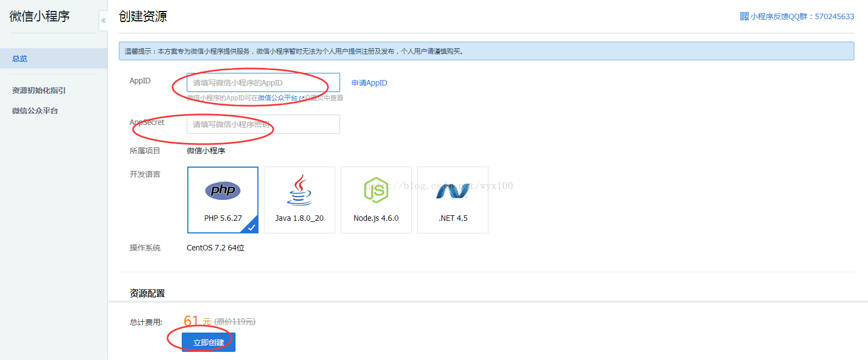Click the 微信小程序 project value
This screenshot has height=360, width=868.
(206, 151)
